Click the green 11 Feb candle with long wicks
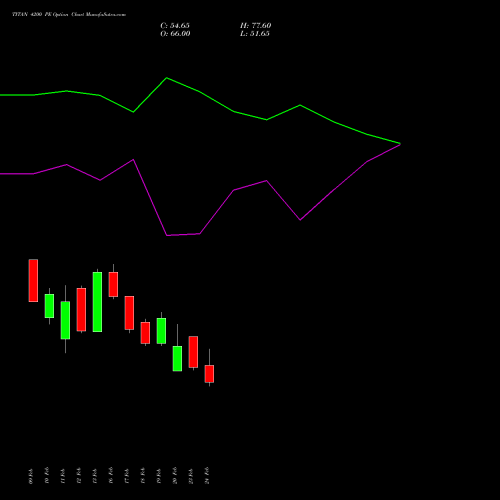Screen dimensions: 500x500 65,320
